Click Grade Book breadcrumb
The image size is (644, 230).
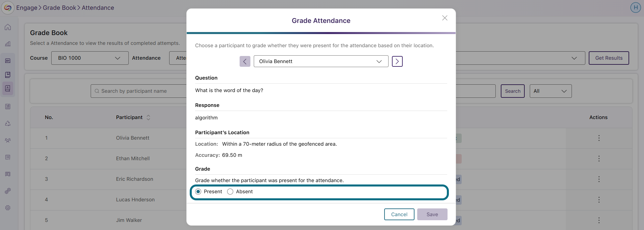tap(59, 8)
